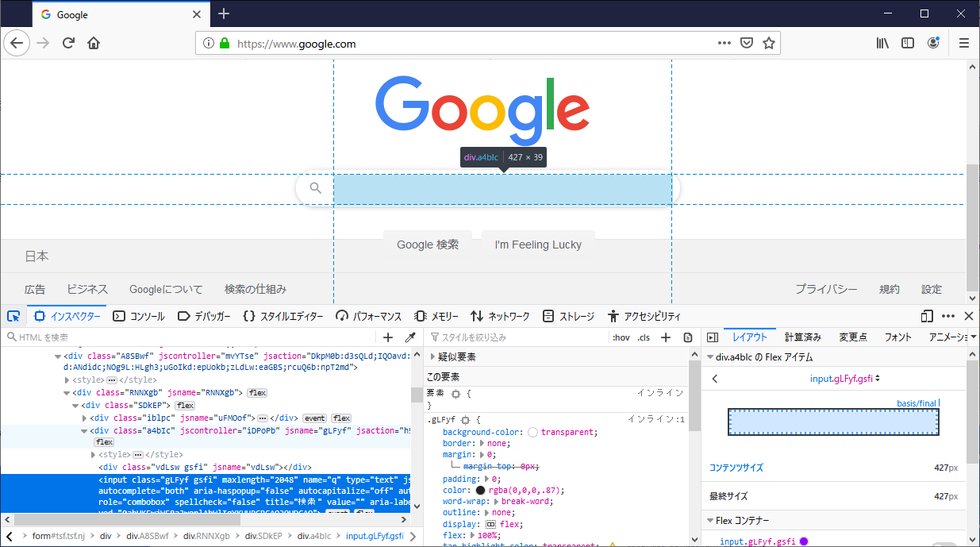Open the Firefox hamburger menu
The height and width of the screenshot is (547, 980).
(964, 43)
